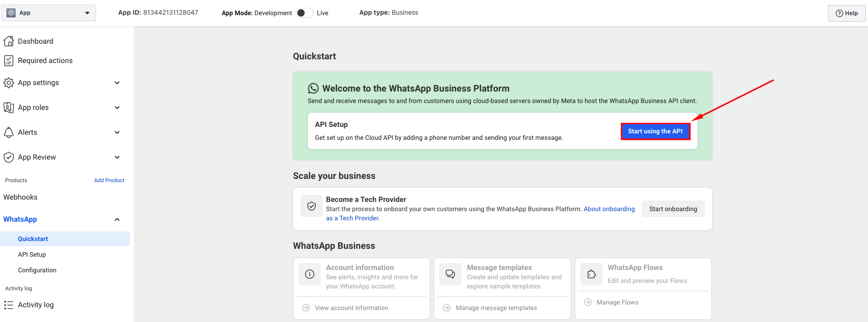
Task: Open Webhooks product
Action: tap(20, 197)
